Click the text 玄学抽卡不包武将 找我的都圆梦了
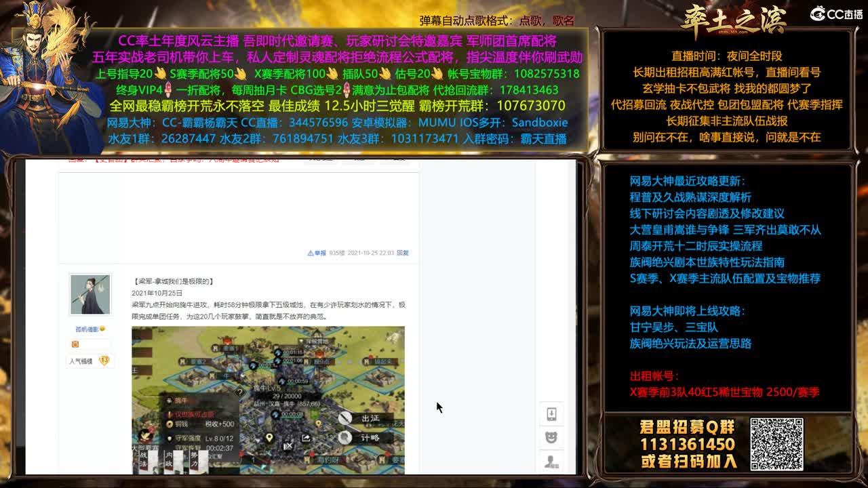The image size is (868, 488). (x=726, y=89)
